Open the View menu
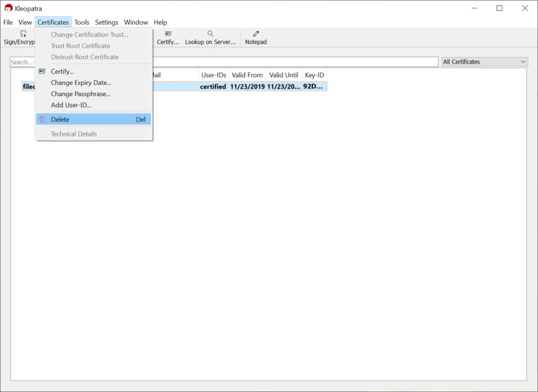This screenshot has height=392, width=538. point(25,22)
